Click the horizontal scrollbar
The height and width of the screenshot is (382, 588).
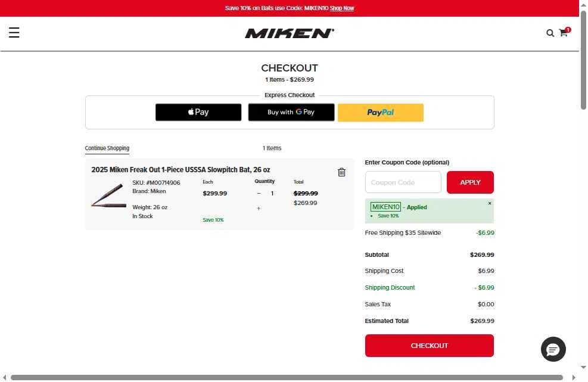[x=287, y=377]
